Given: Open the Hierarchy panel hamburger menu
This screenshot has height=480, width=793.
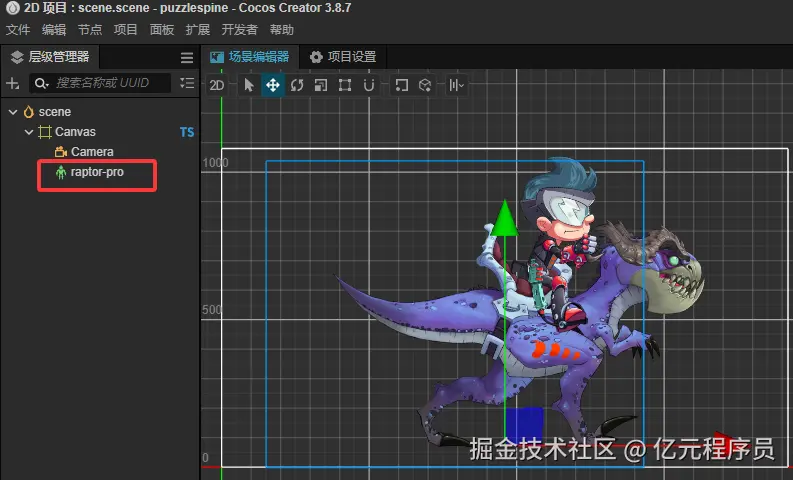Looking at the screenshot, I should pyautogui.click(x=187, y=58).
